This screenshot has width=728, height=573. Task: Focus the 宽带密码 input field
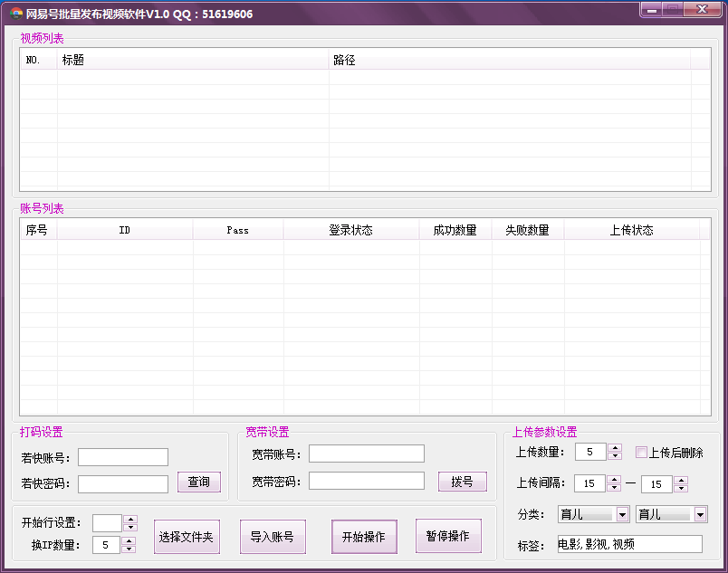click(x=367, y=481)
